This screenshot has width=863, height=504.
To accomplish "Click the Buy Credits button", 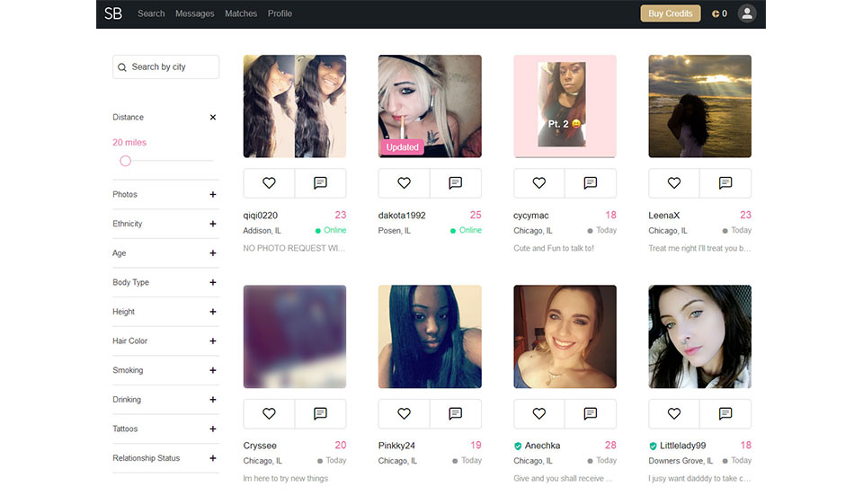I will click(x=670, y=13).
